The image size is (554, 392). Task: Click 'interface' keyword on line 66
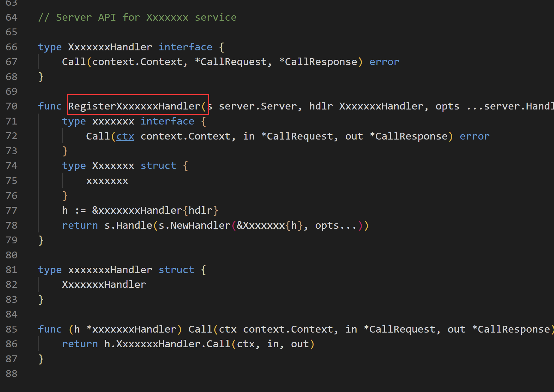185,47
